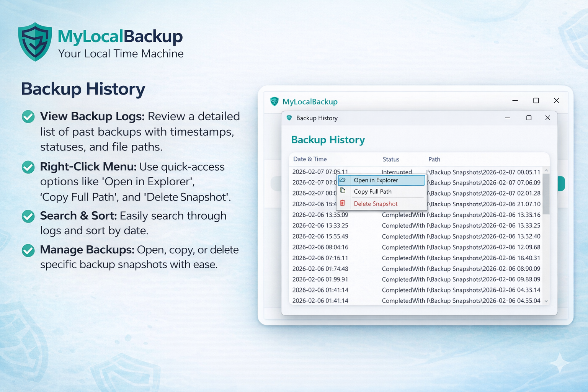This screenshot has width=588, height=392.
Task: Click the clipboard icon beside Copy Full Path
Action: tap(343, 191)
